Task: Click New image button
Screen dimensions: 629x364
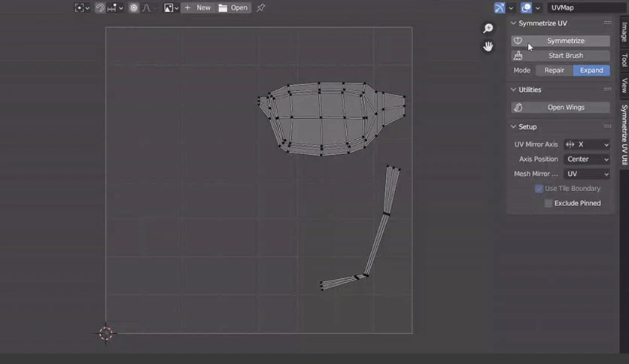Action: (198, 8)
